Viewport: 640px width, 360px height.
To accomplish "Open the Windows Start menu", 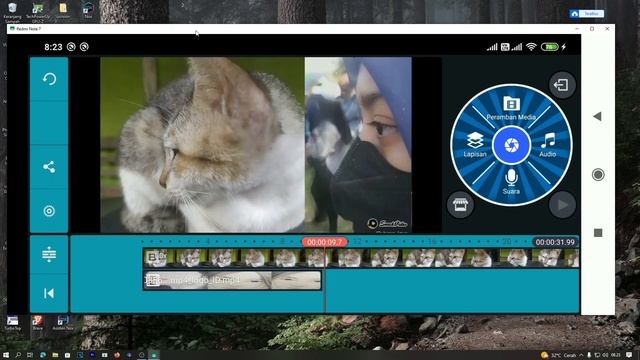I will (6, 355).
